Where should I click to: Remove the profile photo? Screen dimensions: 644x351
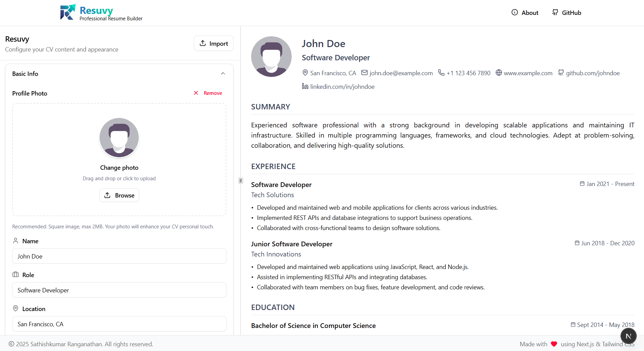pos(208,93)
